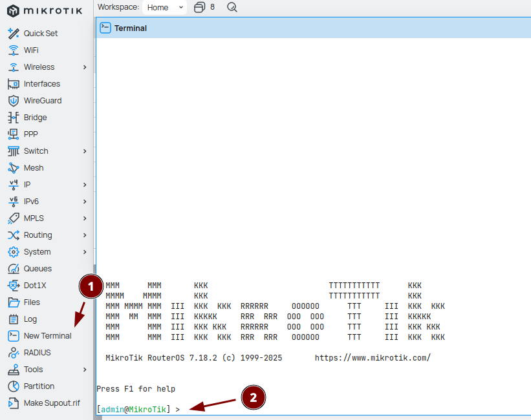Click the IP v4 icon
Viewport: 531px width, 420px height.
[x=13, y=185]
